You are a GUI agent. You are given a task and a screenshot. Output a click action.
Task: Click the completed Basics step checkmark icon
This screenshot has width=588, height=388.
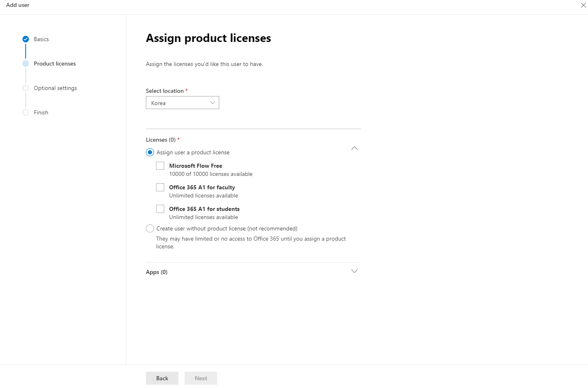26,39
